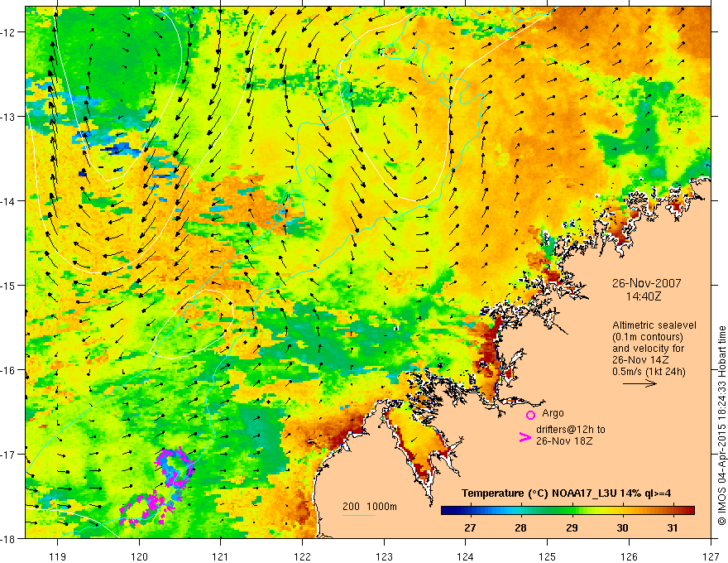Click the longitude label '124'
The width and height of the screenshot is (728, 563).
466,556
